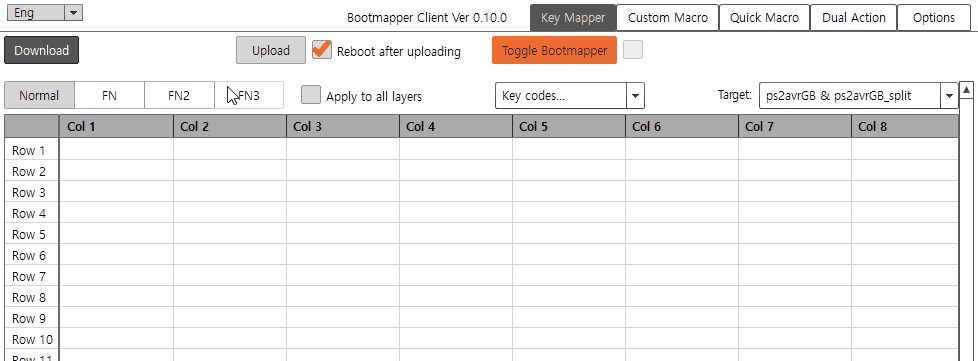The width and height of the screenshot is (978, 361).
Task: Select the FN2 layer
Action: click(x=179, y=95)
